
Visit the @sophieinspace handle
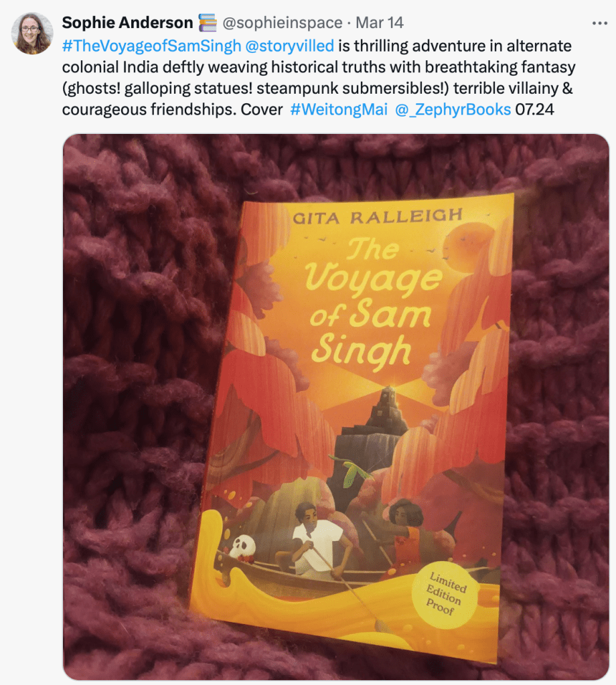[x=283, y=23]
